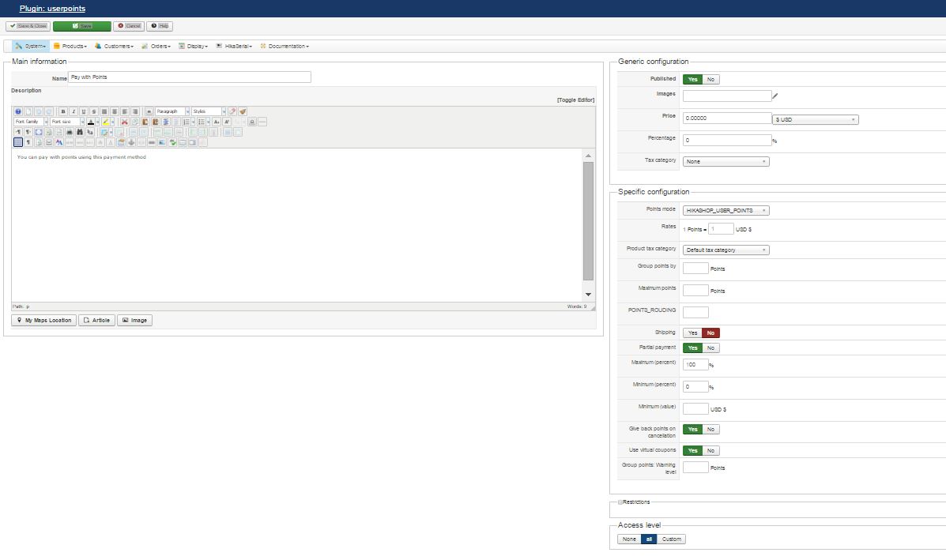The height and width of the screenshot is (560, 946).
Task: Set Published to No
Action: pyautogui.click(x=710, y=80)
